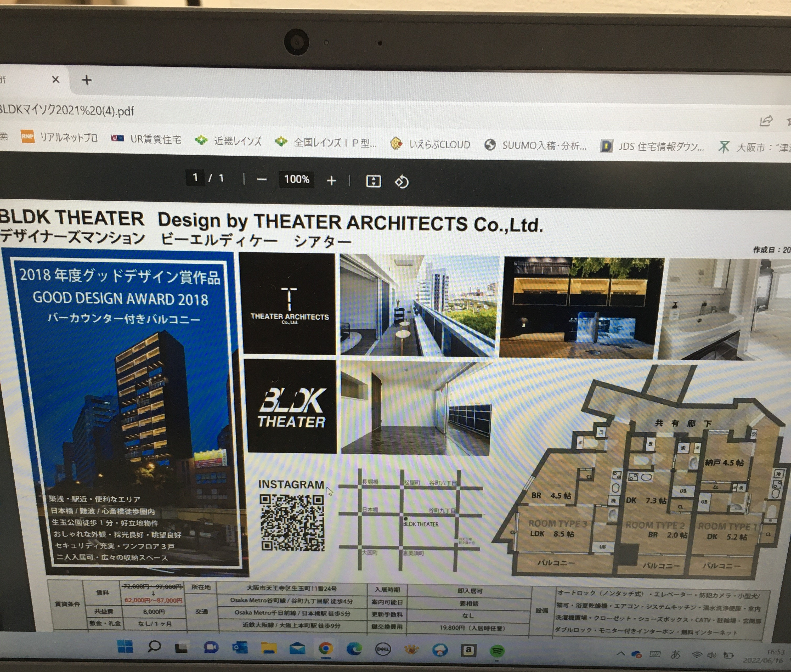Click the share page icon
The height and width of the screenshot is (672, 791).
tap(766, 121)
